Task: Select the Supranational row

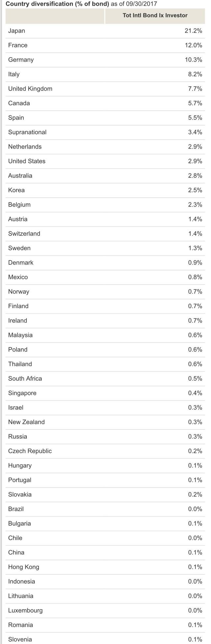Action: click(105, 132)
